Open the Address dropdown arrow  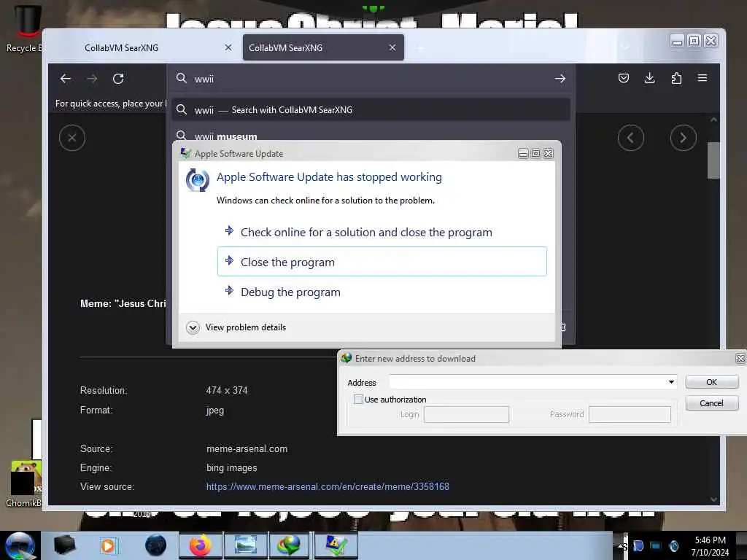[671, 382]
